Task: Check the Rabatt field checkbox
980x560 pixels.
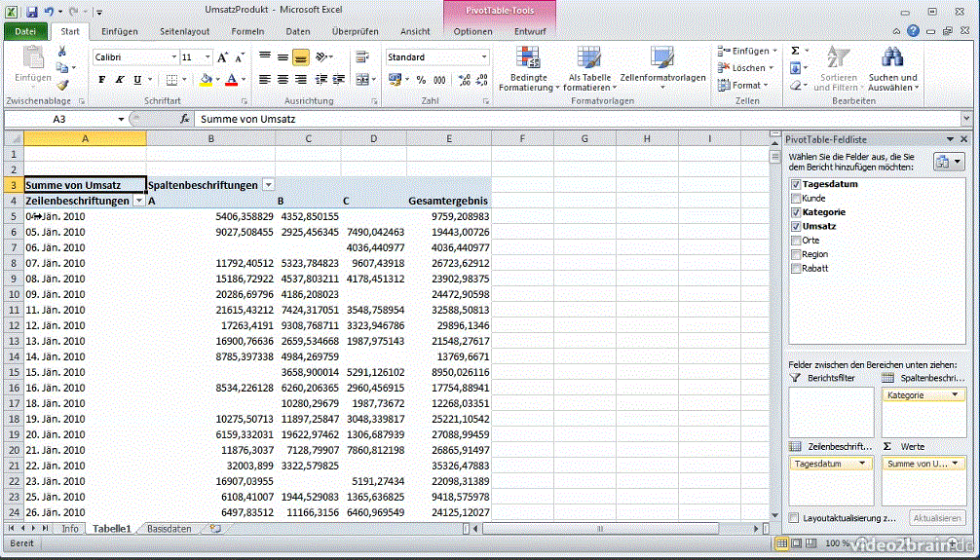Action: click(796, 268)
